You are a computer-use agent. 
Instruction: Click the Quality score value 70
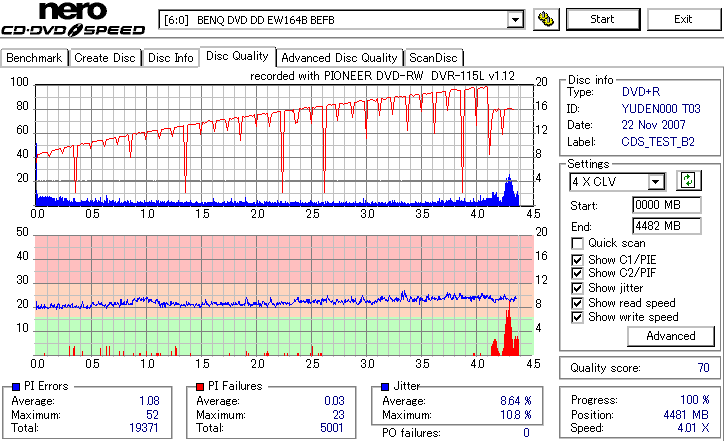(703, 368)
